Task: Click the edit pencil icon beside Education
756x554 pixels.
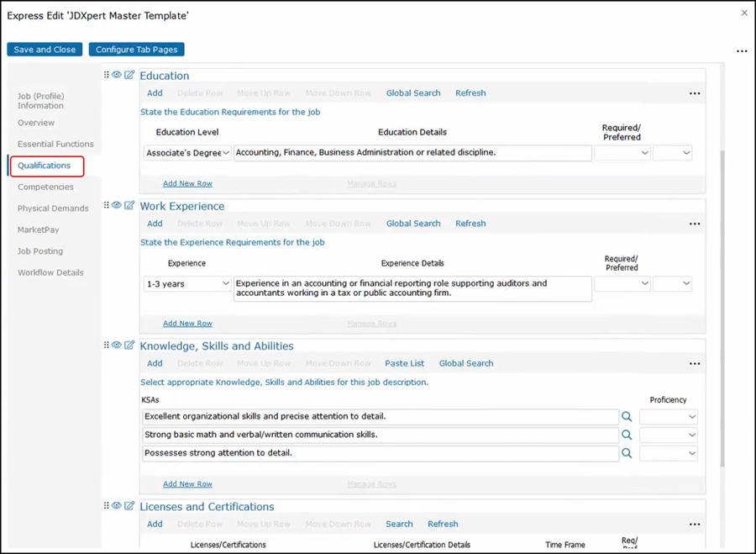Action: (x=129, y=75)
